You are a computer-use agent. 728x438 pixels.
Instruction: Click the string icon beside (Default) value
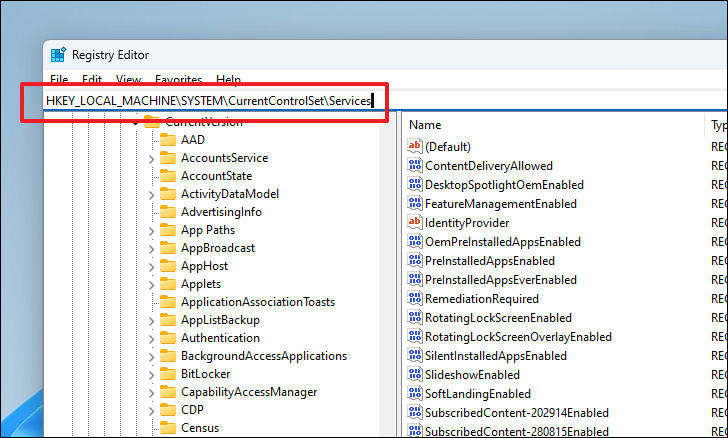click(x=415, y=146)
